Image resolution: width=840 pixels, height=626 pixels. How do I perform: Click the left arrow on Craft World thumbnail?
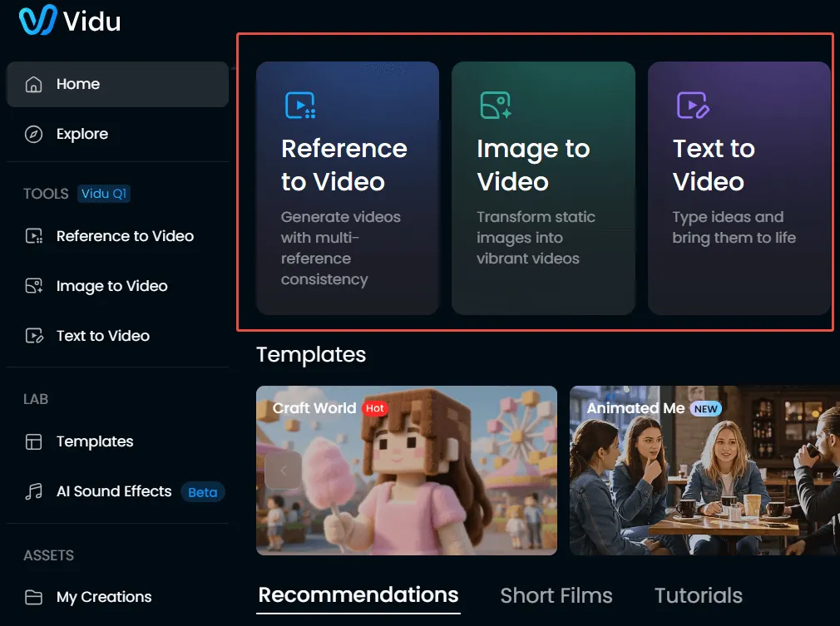283,470
